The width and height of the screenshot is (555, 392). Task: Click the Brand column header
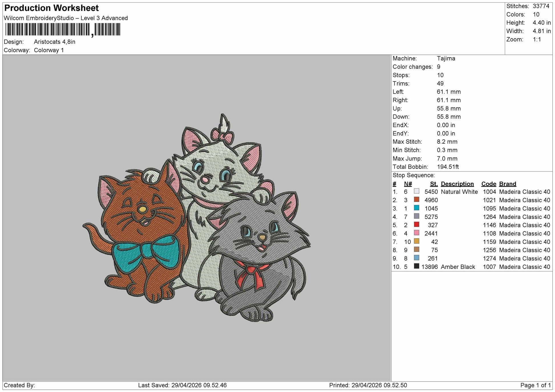pos(508,184)
